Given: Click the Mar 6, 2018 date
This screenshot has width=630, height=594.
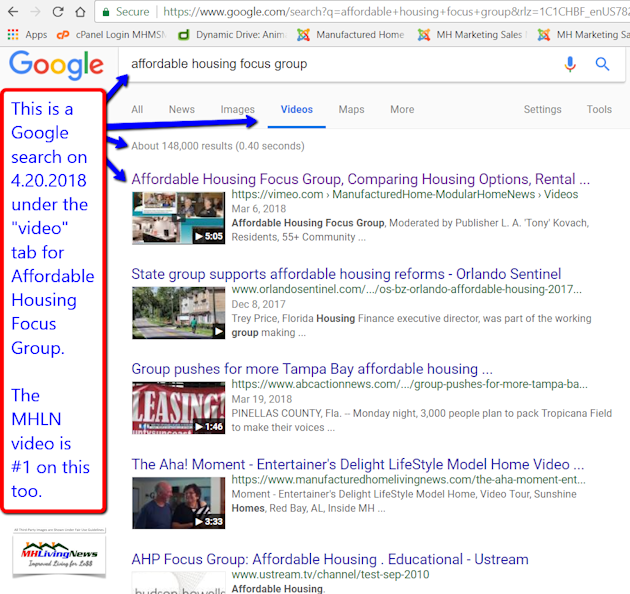Looking at the screenshot, I should tap(259, 209).
